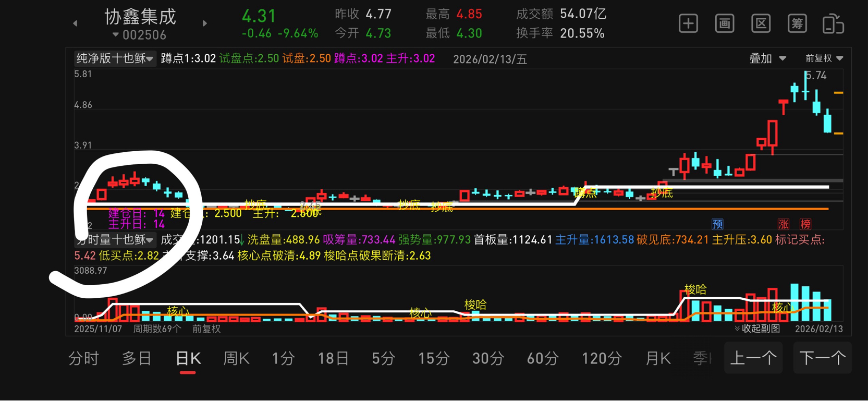Image resolution: width=868 pixels, height=401 pixels.
Task: Tap the blue 预 marker on chart
Action: coord(718,224)
